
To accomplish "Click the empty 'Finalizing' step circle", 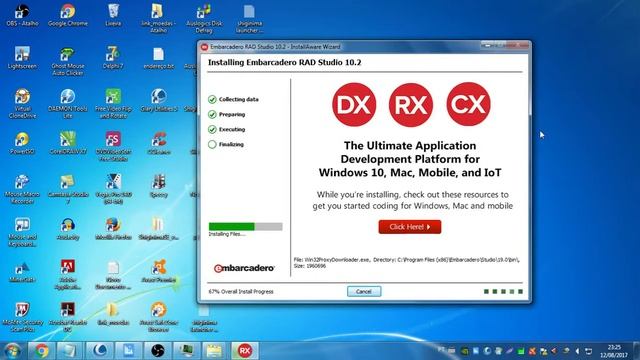I will pyautogui.click(x=212, y=144).
